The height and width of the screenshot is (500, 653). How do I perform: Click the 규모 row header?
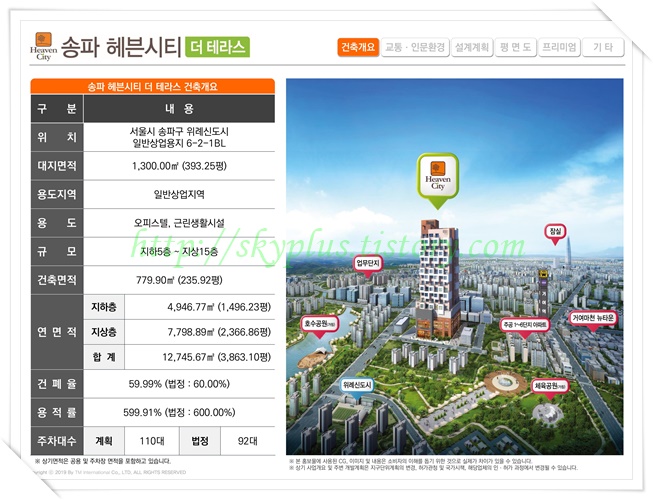click(x=57, y=251)
